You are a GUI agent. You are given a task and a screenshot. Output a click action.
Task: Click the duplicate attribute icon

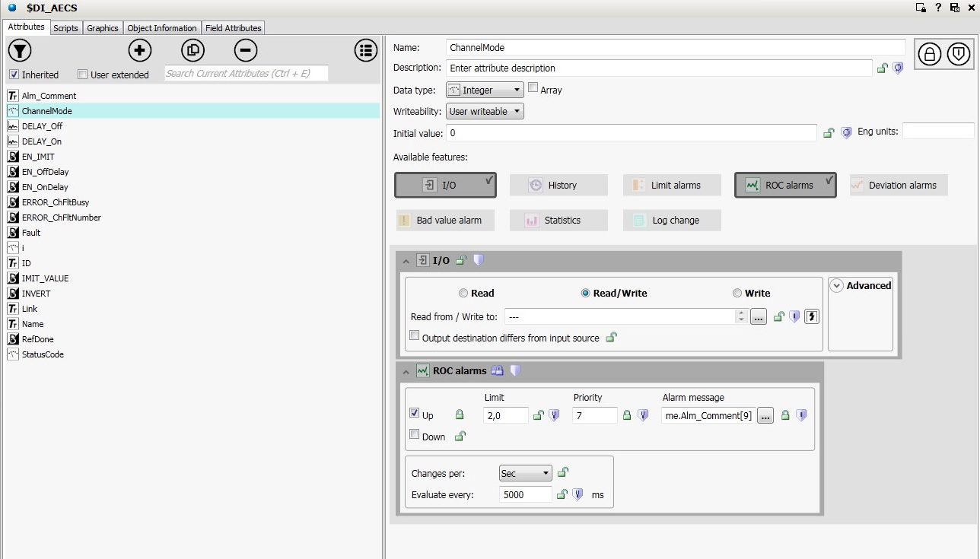[x=192, y=51]
